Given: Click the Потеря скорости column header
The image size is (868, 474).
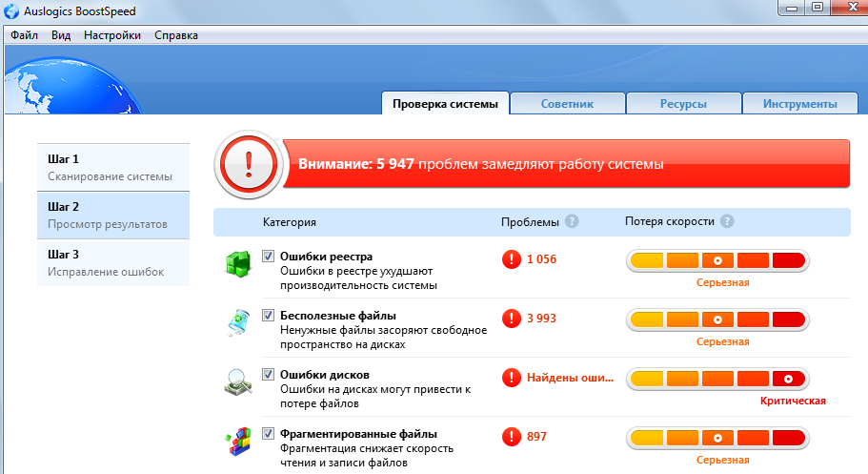Looking at the screenshot, I should pyautogui.click(x=670, y=222).
